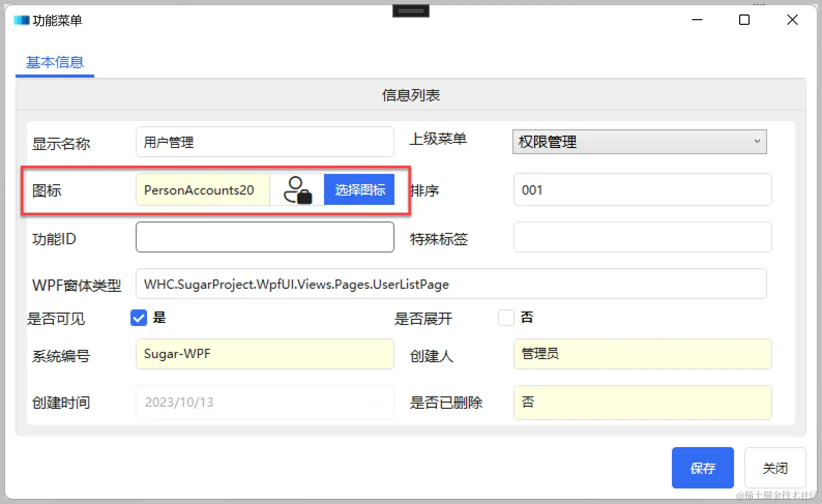Viewport: 822px width, 504px height.
Task: Save the form with 保存 button
Action: pos(702,468)
